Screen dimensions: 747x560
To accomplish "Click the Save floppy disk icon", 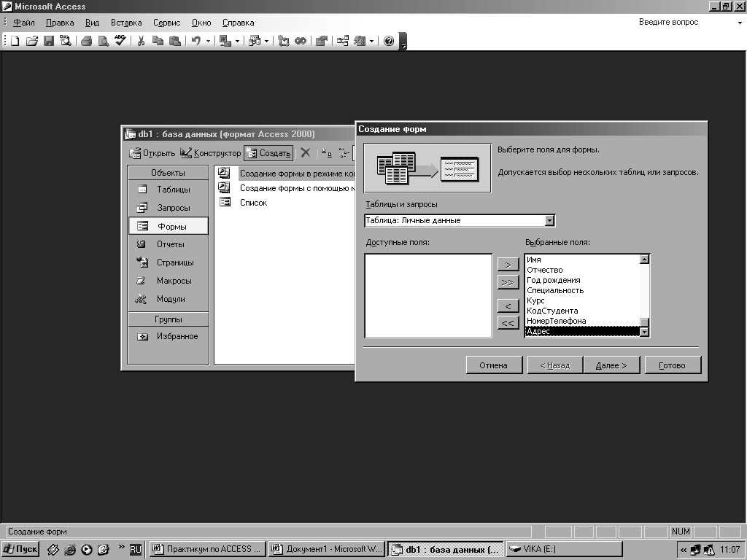I will tap(49, 41).
